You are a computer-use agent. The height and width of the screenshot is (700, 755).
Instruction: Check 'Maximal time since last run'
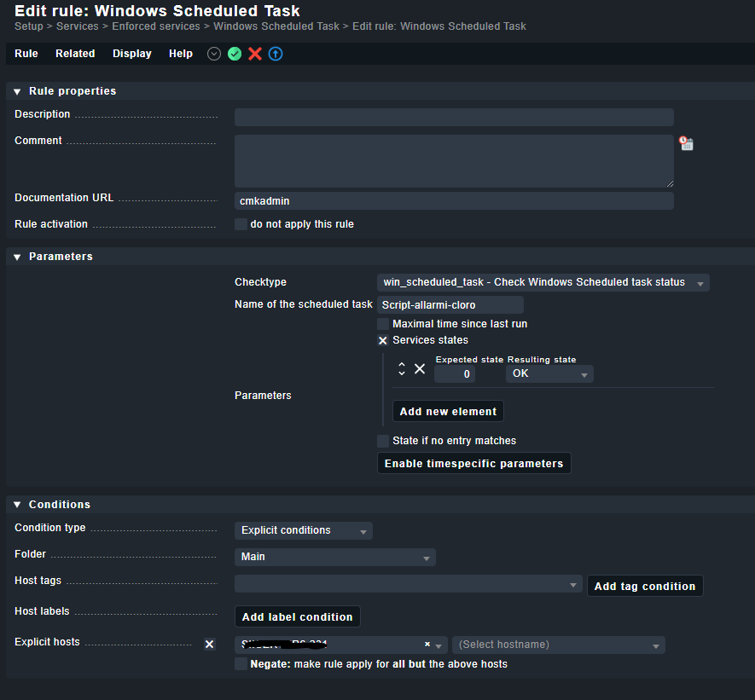383,324
